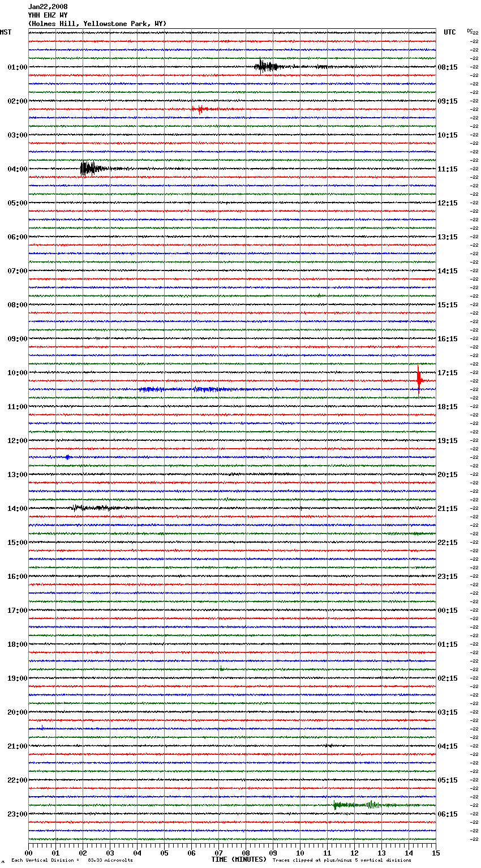This screenshot has height=868, width=481.
Task: Click the Traces clipped at plus/minus 5 note
Action: point(342,860)
